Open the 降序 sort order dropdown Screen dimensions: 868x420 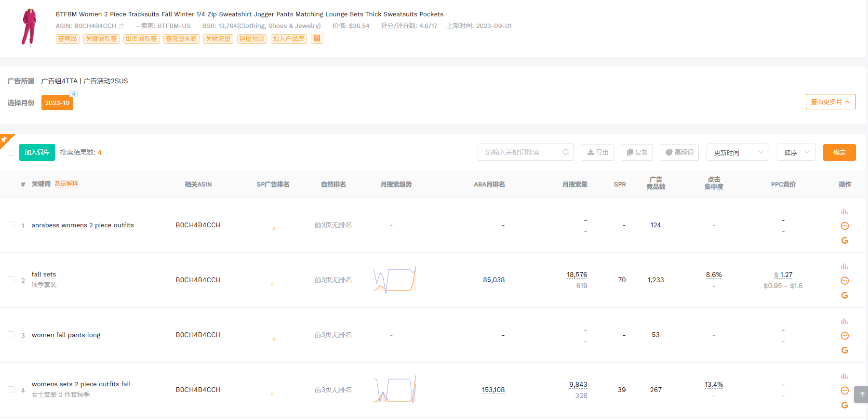coord(796,152)
